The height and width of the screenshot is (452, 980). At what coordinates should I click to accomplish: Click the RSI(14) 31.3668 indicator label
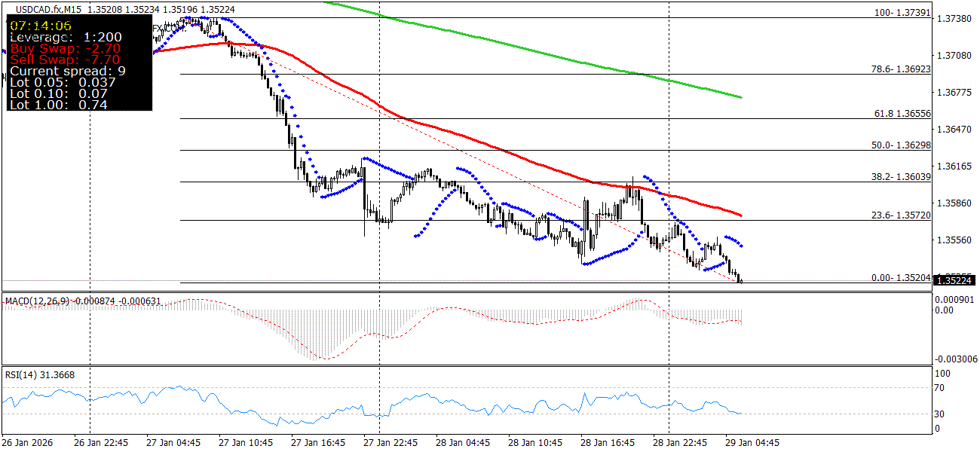[x=40, y=374]
